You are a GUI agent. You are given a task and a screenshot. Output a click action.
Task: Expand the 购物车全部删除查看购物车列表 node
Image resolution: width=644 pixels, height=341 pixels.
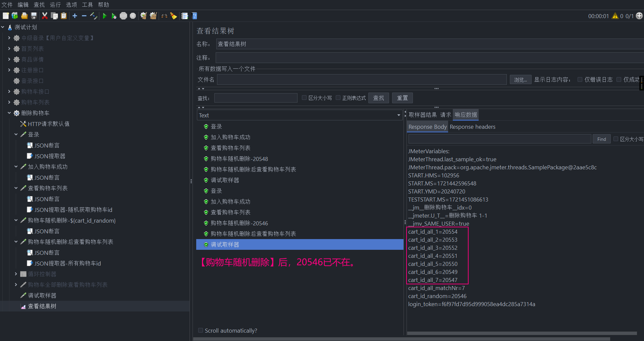16,285
